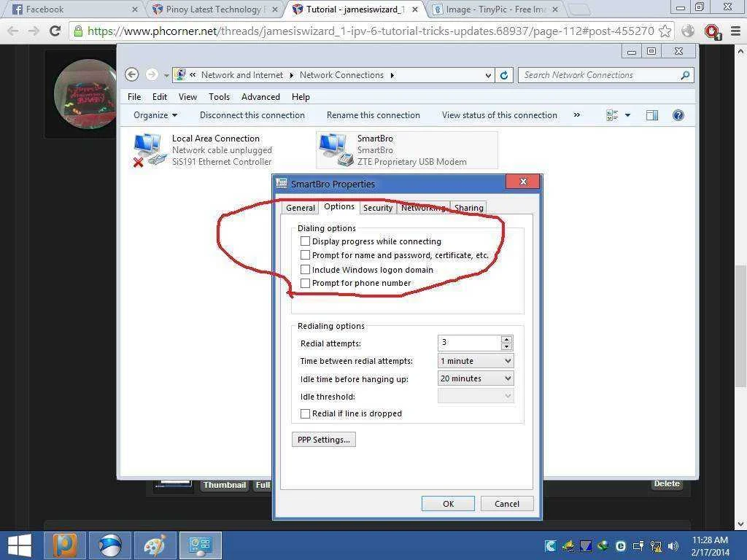Click the network tray icon

pos(656,546)
